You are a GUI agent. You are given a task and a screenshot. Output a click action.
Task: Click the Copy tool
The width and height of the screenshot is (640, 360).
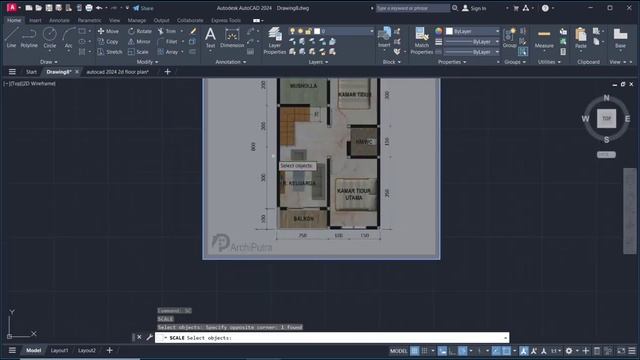(x=108, y=42)
